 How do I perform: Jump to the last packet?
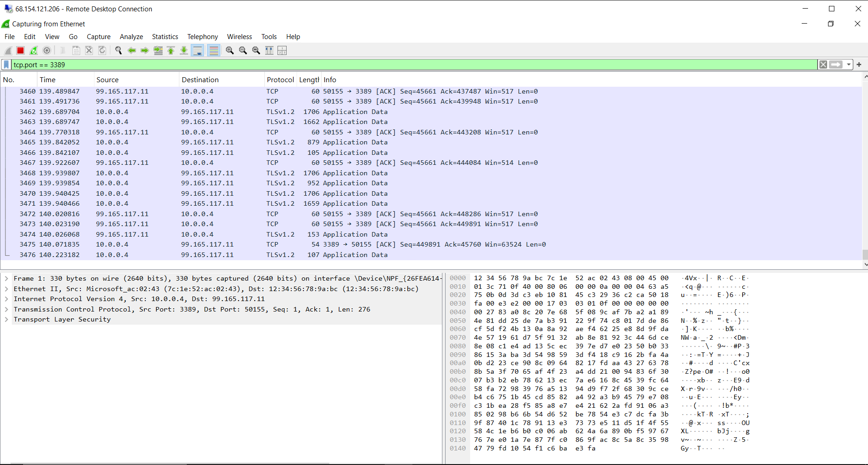184,50
